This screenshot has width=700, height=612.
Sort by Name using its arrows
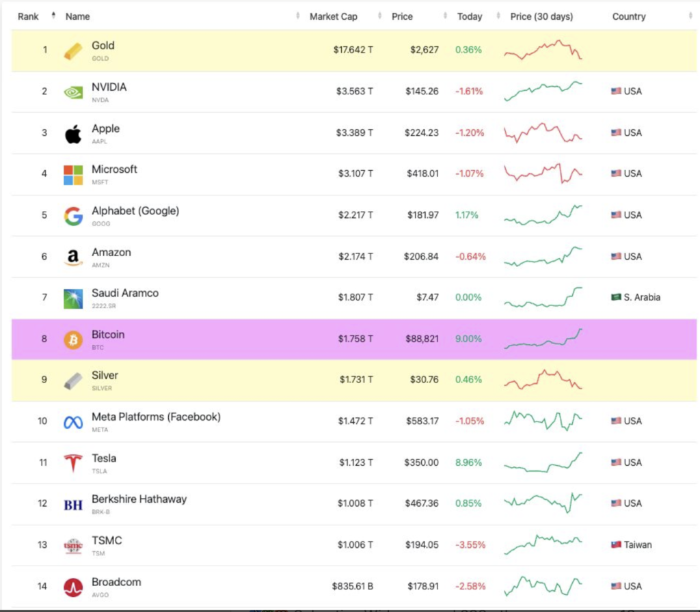298,16
